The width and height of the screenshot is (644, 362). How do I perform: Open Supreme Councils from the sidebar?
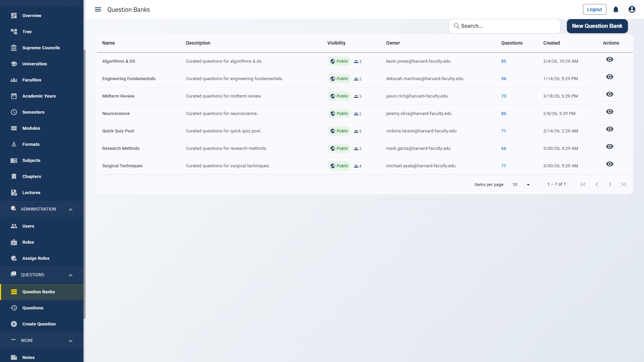pos(14,48)
